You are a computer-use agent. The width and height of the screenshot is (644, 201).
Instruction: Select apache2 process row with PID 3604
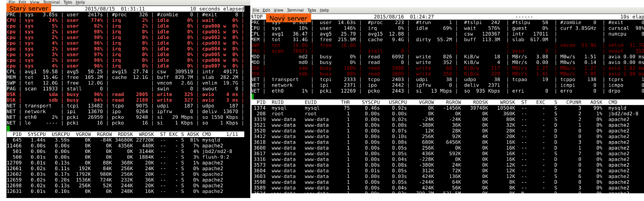click(447, 171)
